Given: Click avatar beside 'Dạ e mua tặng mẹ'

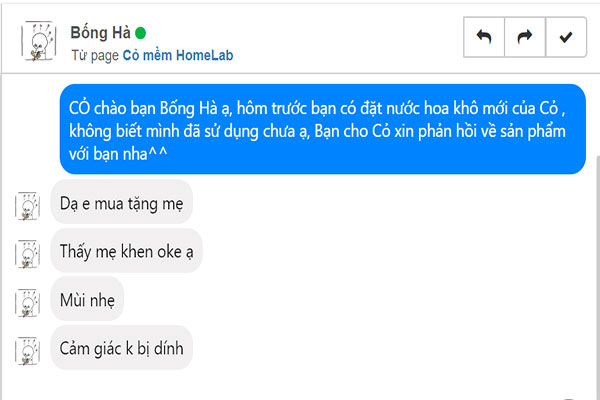Looking at the screenshot, I should point(28,207).
